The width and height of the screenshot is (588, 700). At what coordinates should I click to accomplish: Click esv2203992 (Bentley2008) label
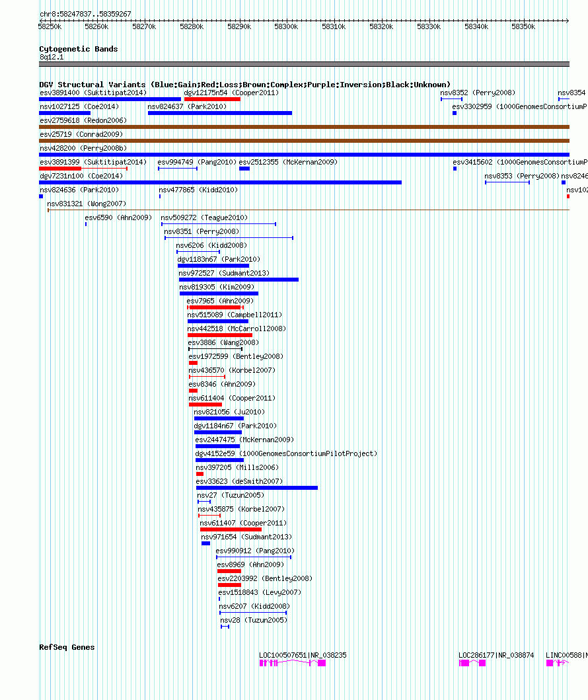(265, 578)
